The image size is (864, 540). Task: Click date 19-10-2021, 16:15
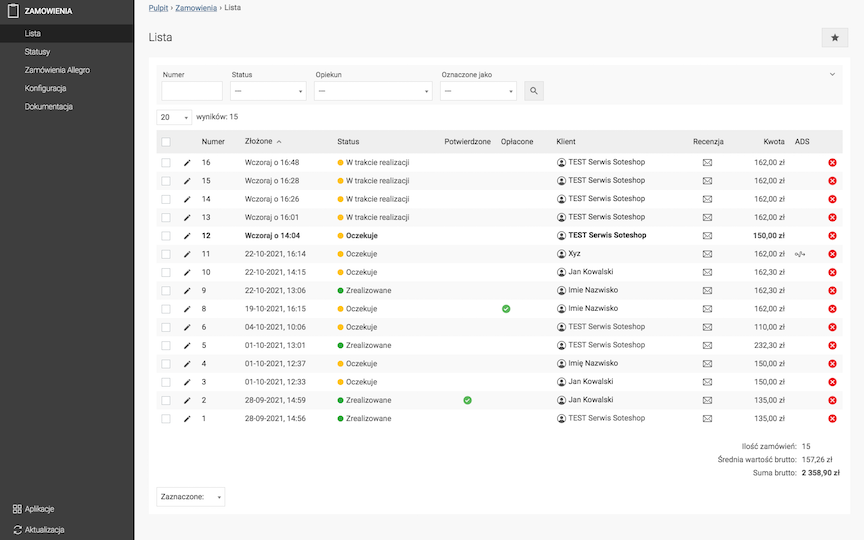275,309
